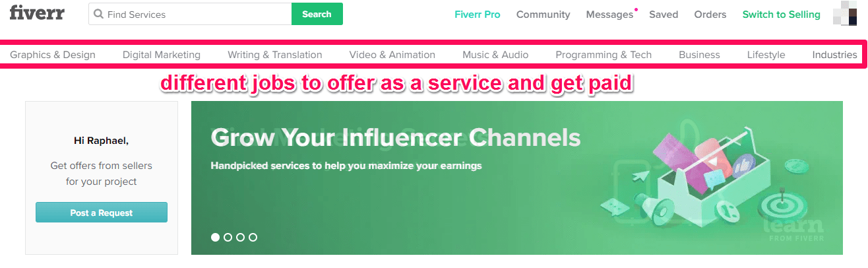Click the magnifier icon in search box
Screen dimensions: 868x268
[x=98, y=14]
